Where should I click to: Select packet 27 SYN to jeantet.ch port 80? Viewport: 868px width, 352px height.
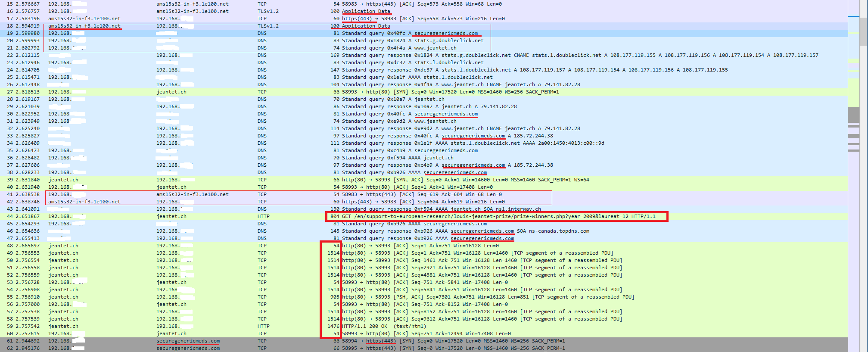click(x=424, y=92)
